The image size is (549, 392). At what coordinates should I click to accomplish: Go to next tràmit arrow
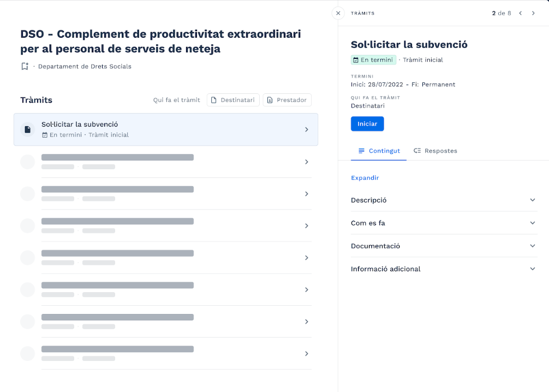[x=534, y=13]
